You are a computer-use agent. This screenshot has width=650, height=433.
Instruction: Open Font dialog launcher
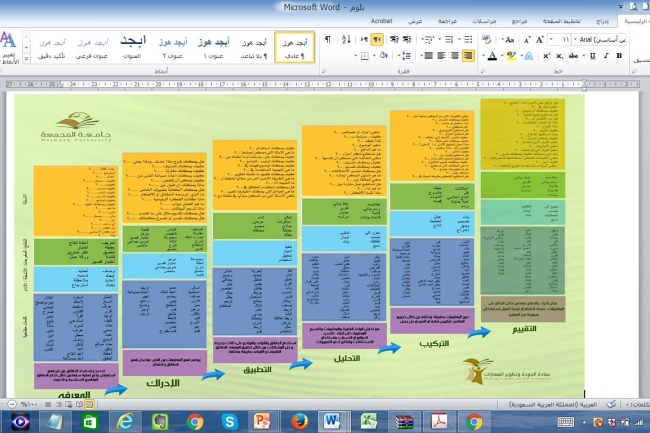click(x=483, y=71)
